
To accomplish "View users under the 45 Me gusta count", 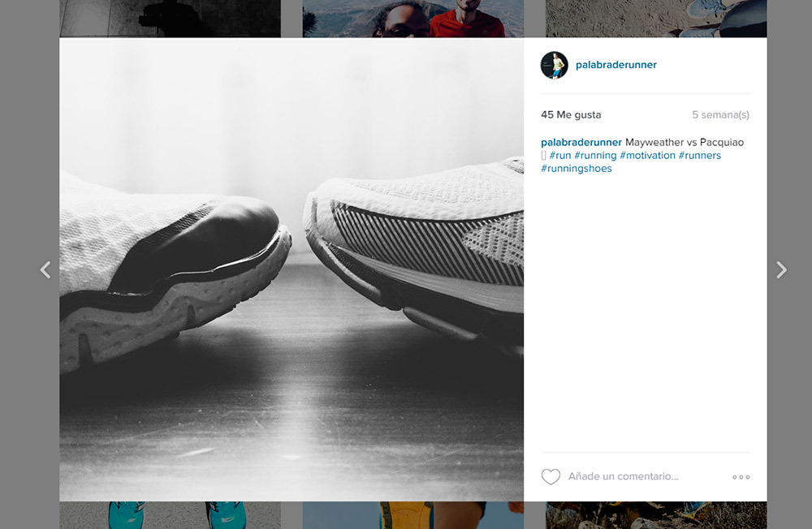I will pos(571,114).
